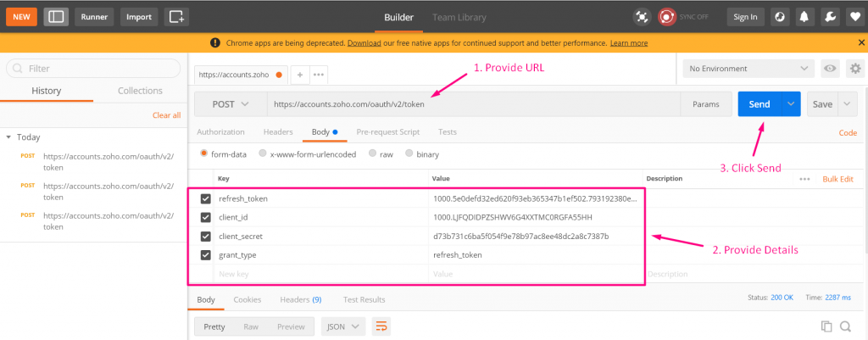This screenshot has height=340, width=868.
Task: Open the three-dot column options menu
Action: click(x=804, y=179)
